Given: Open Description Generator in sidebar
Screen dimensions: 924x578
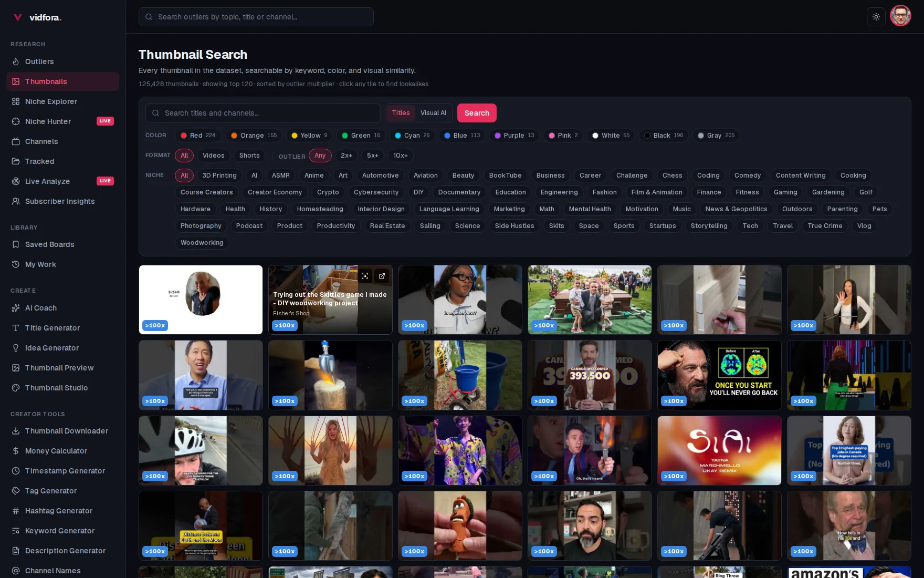Looking at the screenshot, I should pyautogui.click(x=62, y=551).
